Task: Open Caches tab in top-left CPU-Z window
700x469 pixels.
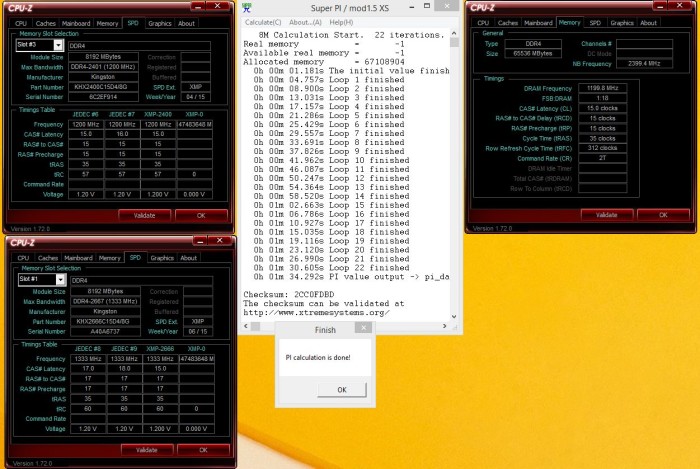Action: click(46, 23)
